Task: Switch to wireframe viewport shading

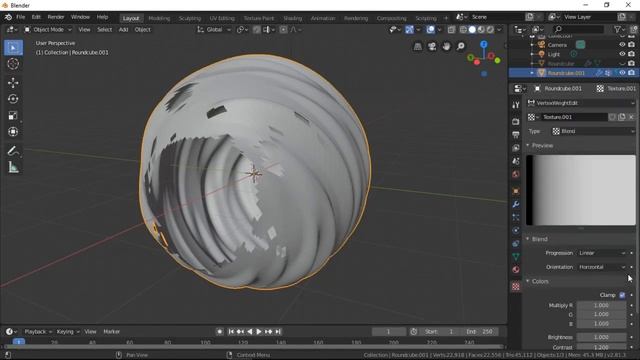Action: pos(463,29)
